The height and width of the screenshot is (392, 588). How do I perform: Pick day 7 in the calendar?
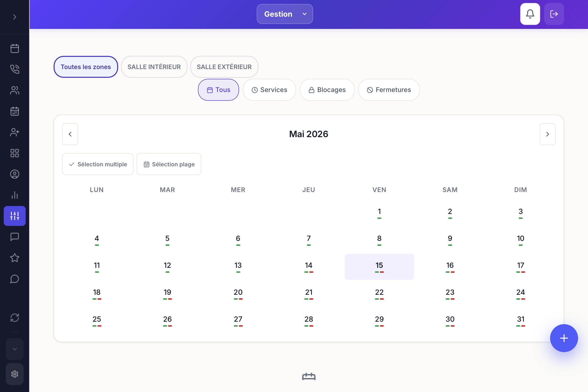(309, 240)
